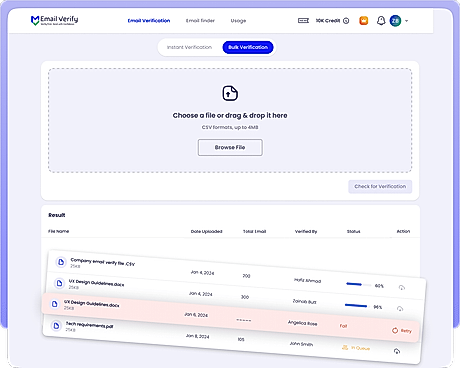Viewport: 460px width, 368px height.
Task: Click Company email verify file .CSV name
Action: pos(103,262)
